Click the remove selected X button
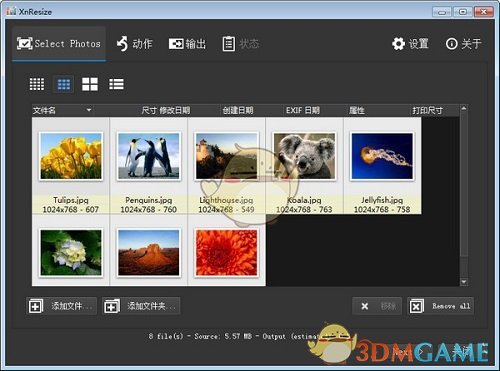 point(377,306)
